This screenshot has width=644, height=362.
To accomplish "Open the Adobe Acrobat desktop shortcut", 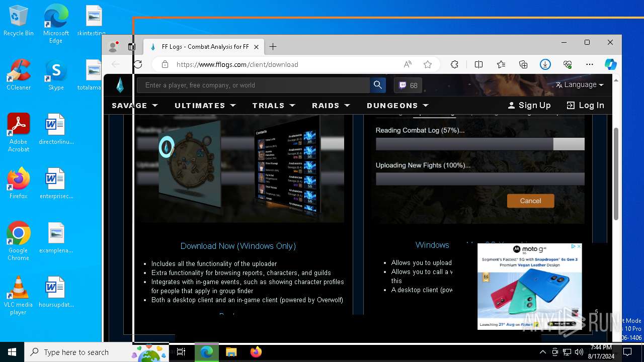I will click(19, 133).
